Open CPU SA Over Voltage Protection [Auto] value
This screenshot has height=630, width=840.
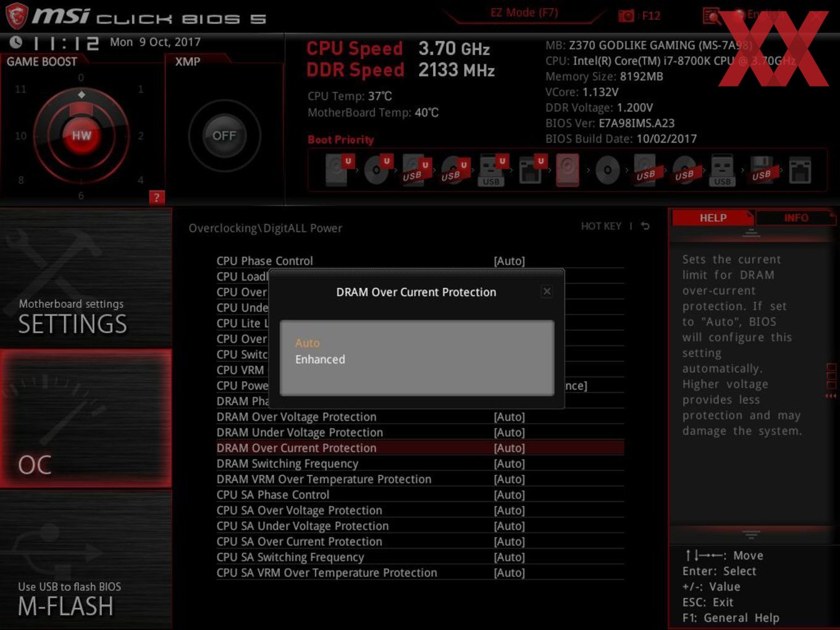click(x=510, y=510)
